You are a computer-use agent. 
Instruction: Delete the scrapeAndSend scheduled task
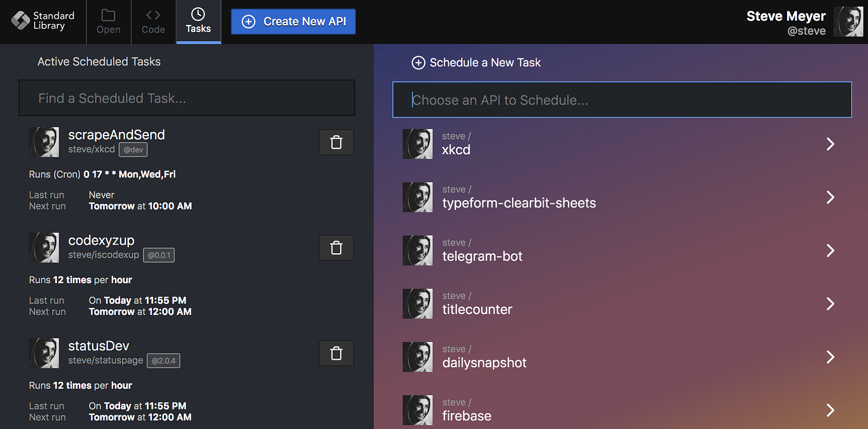pos(336,142)
